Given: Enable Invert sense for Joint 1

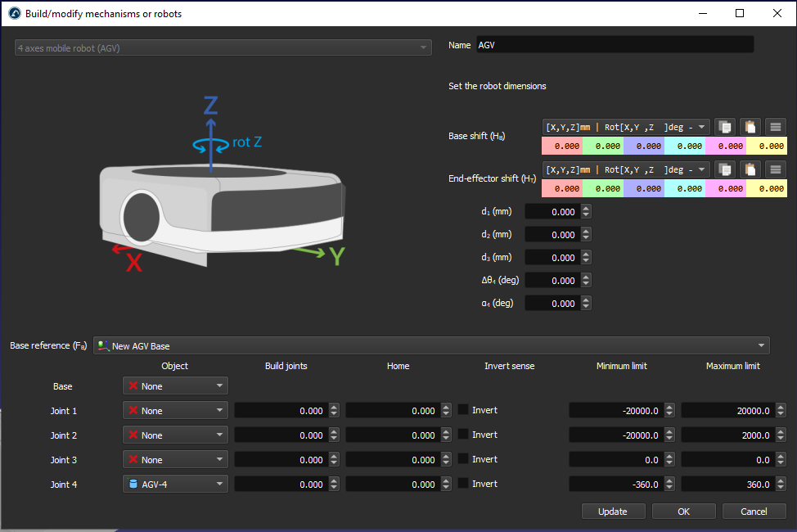Looking at the screenshot, I should (463, 410).
